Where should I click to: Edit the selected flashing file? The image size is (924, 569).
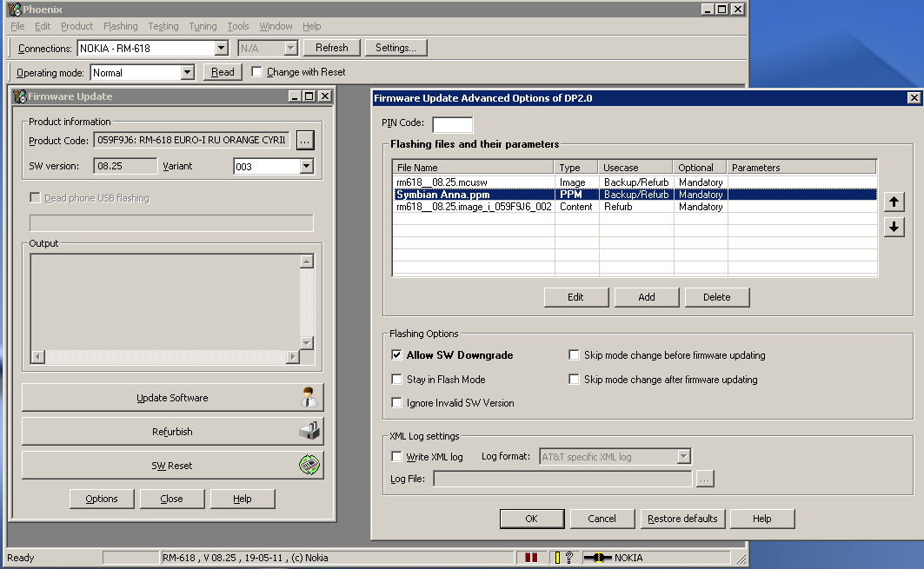(575, 297)
